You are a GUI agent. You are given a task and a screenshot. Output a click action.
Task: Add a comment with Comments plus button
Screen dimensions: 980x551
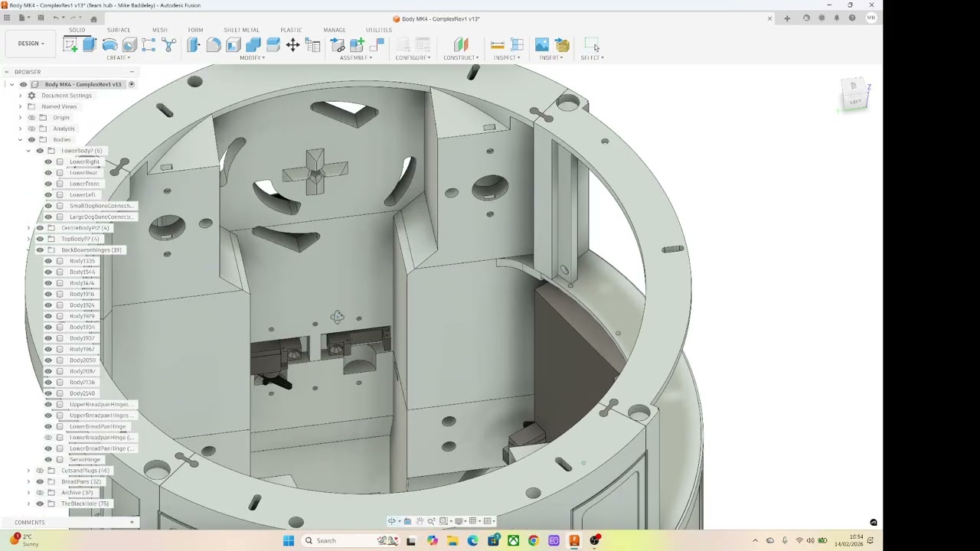click(x=132, y=523)
